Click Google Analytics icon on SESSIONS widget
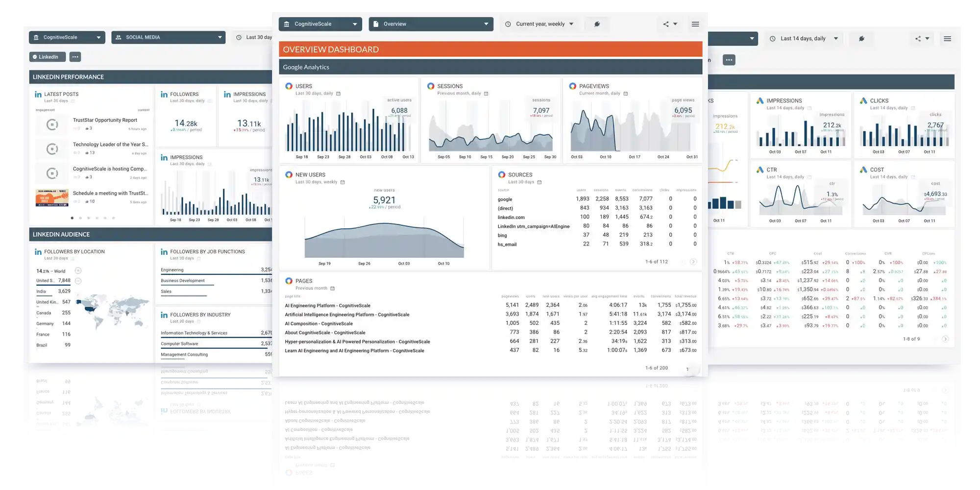 click(431, 86)
